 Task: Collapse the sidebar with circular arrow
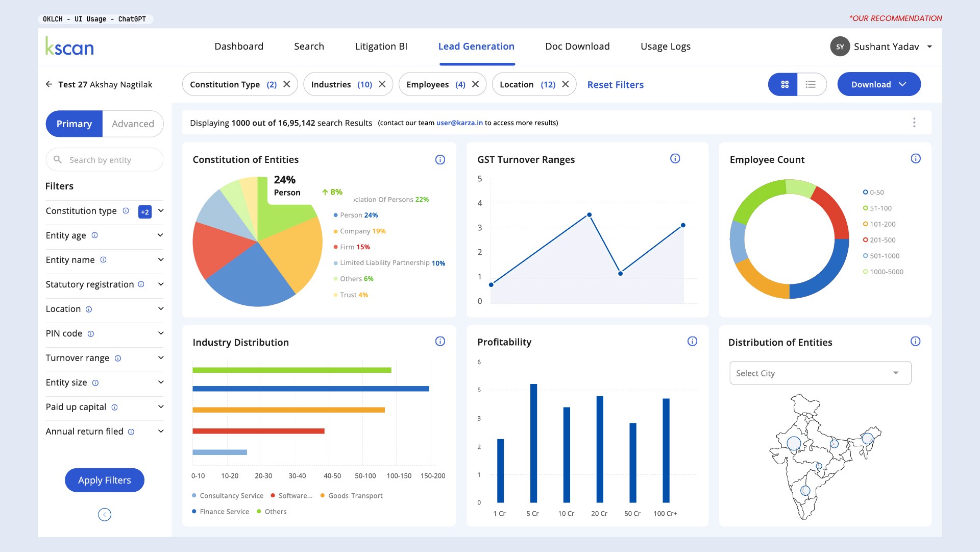(x=105, y=515)
